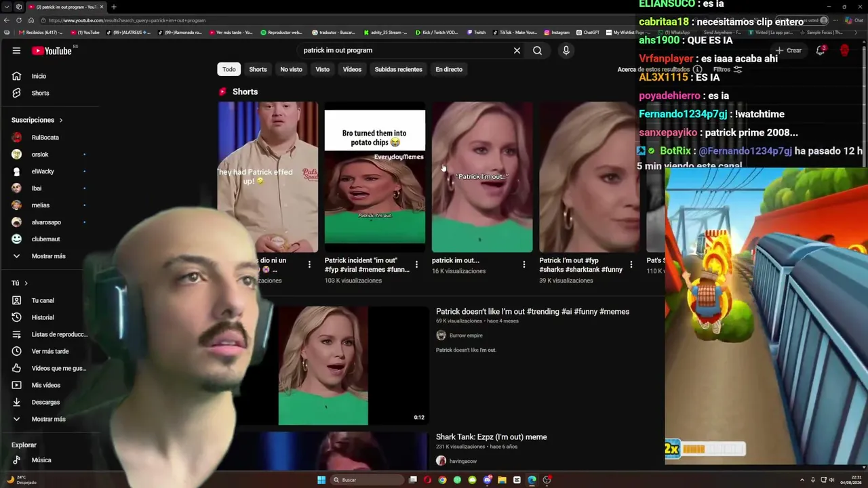Open the Gmail Recibidos bookmark
868x488 pixels.
[x=41, y=33]
